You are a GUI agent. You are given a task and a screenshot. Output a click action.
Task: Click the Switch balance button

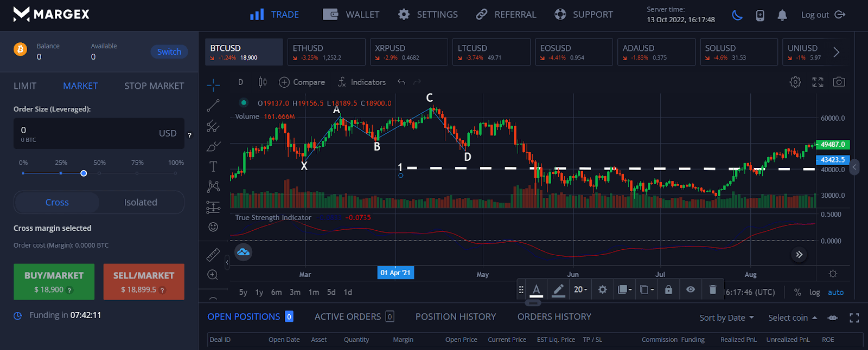[x=169, y=51]
